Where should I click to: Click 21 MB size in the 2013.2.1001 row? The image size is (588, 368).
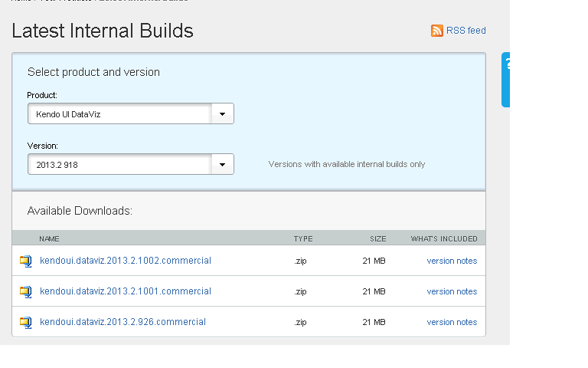coord(374,292)
